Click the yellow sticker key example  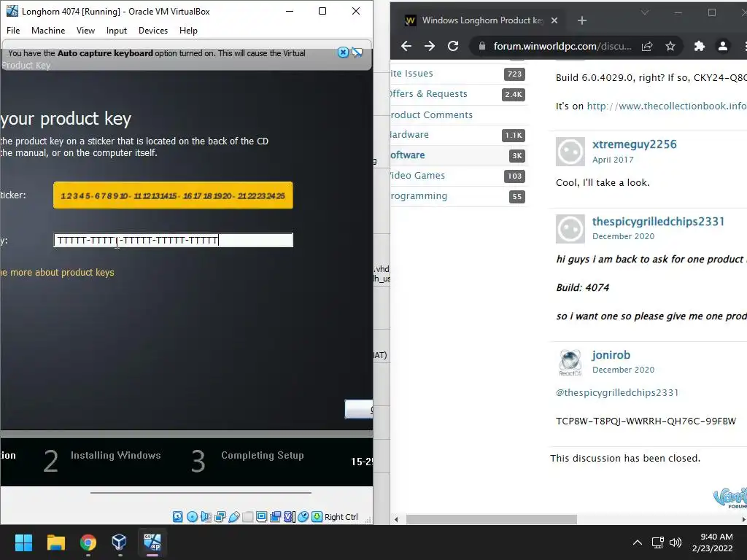173,195
